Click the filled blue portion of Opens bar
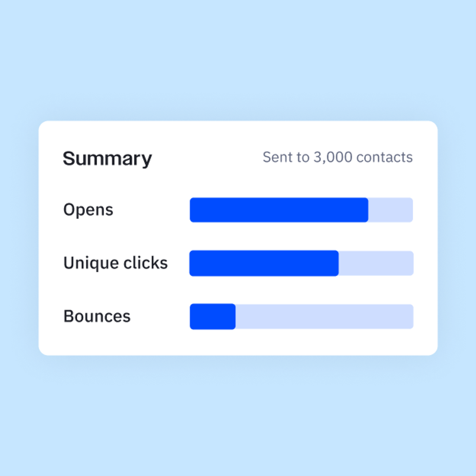 point(279,210)
